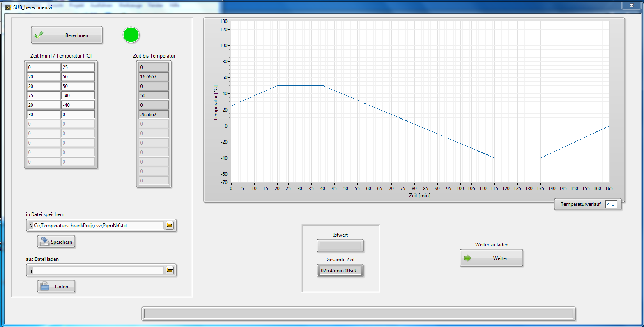Click the Temperaturverlauf legend label
The image size is (644, 327).
[x=580, y=204]
